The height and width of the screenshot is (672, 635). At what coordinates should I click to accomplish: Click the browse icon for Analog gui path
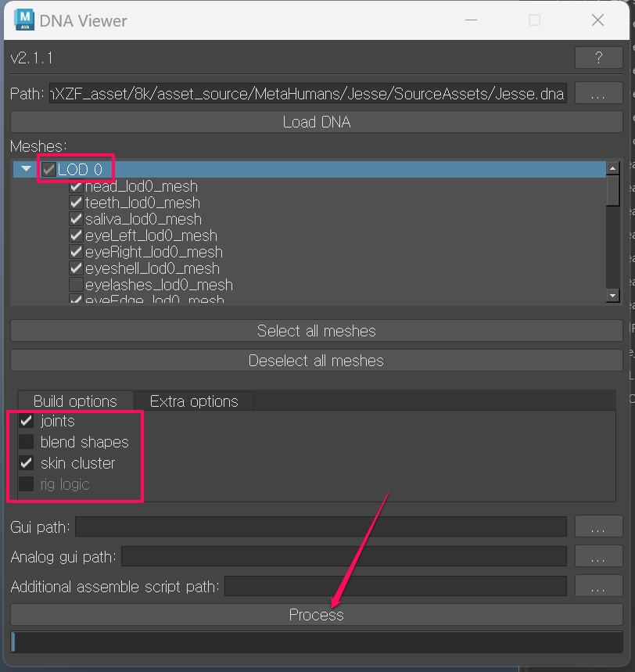(598, 556)
